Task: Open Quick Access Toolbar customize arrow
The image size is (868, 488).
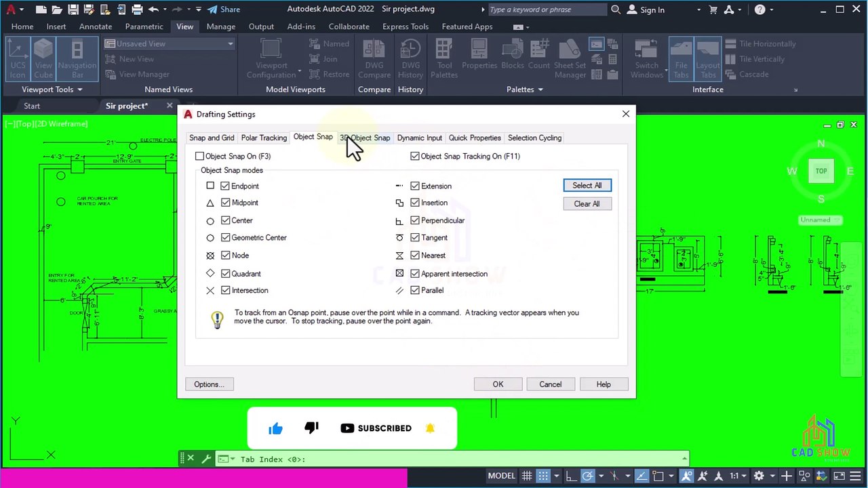Action: [x=198, y=9]
